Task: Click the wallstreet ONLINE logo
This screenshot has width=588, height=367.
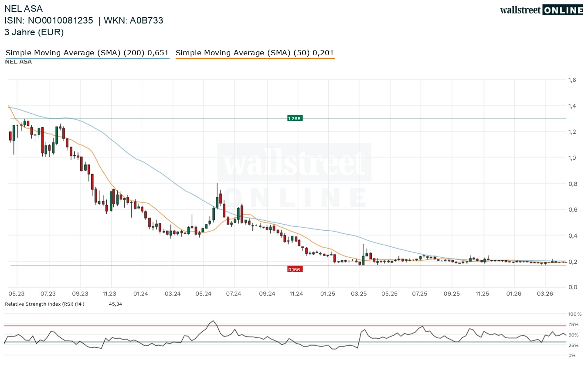Action: coord(541,10)
